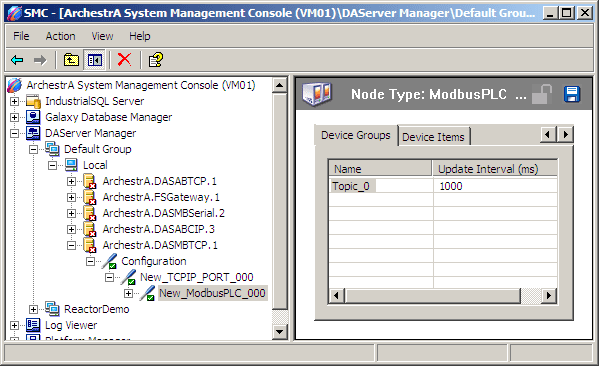Viewport: 599px width, 366px height.
Task: Click the blue floppy disk save icon
Action: pos(571,94)
